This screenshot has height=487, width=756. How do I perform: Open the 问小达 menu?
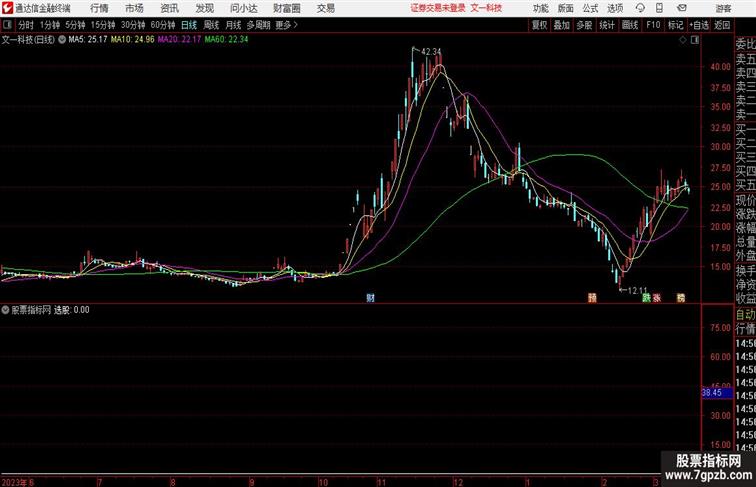[x=243, y=8]
